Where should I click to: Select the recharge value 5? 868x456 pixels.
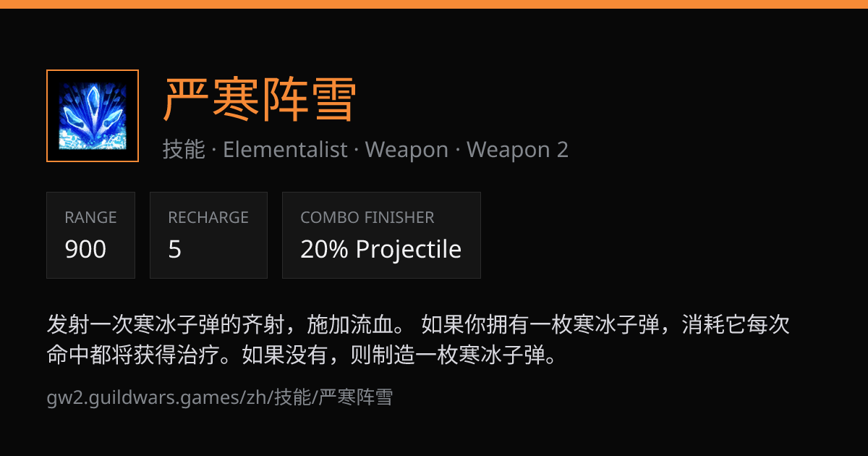pyautogui.click(x=174, y=249)
